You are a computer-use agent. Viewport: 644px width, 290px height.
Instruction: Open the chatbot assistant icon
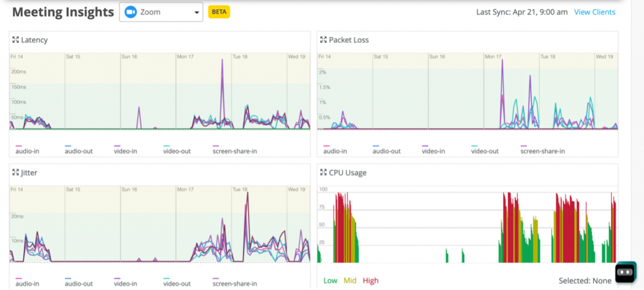click(626, 272)
